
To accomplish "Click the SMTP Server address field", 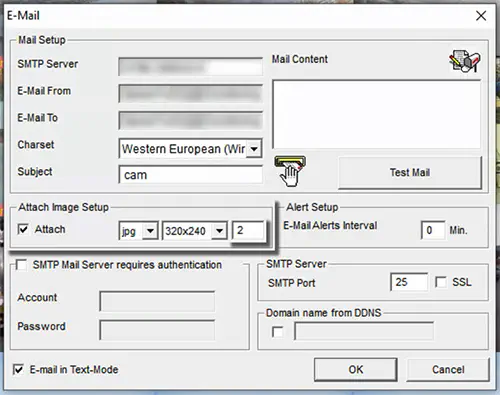I will (x=190, y=67).
